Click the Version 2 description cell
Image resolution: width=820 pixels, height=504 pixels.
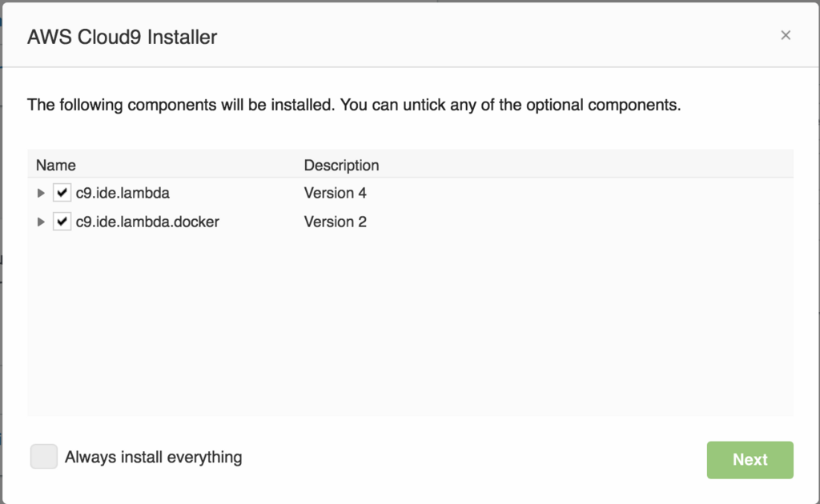coord(335,222)
